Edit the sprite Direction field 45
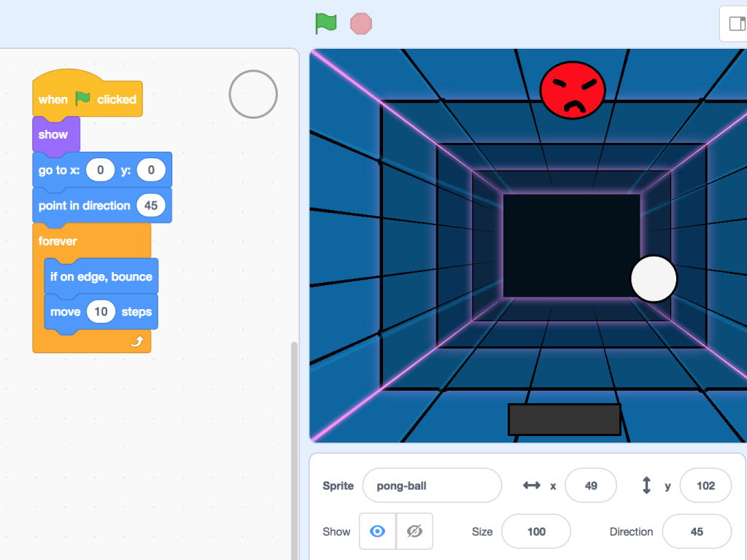The width and height of the screenshot is (747, 560). point(697,532)
